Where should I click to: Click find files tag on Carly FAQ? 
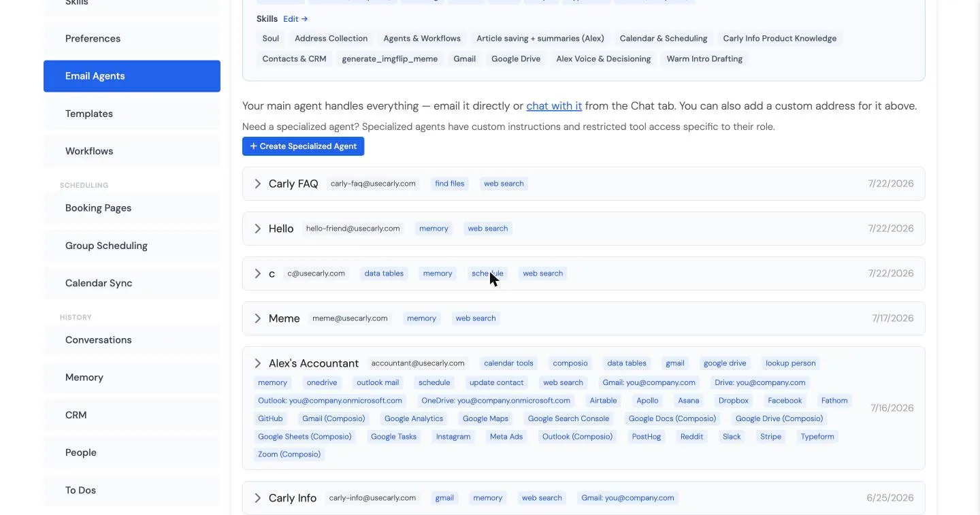pos(450,184)
